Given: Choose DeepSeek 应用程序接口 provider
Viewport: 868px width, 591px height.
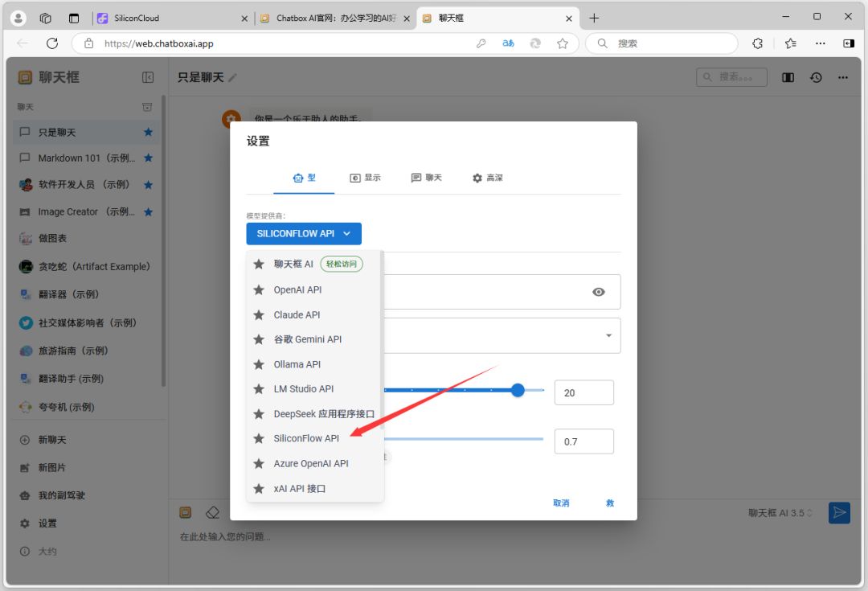Looking at the screenshot, I should [x=314, y=414].
